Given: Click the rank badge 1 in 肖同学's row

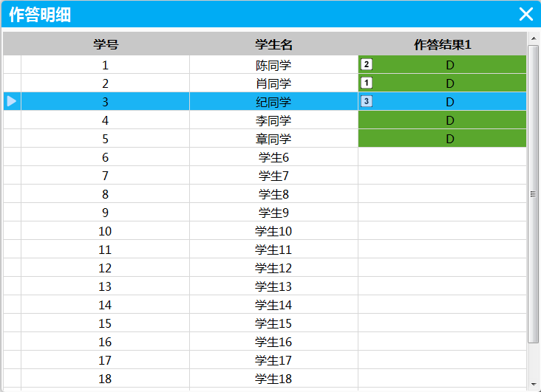Looking at the screenshot, I should point(367,83).
